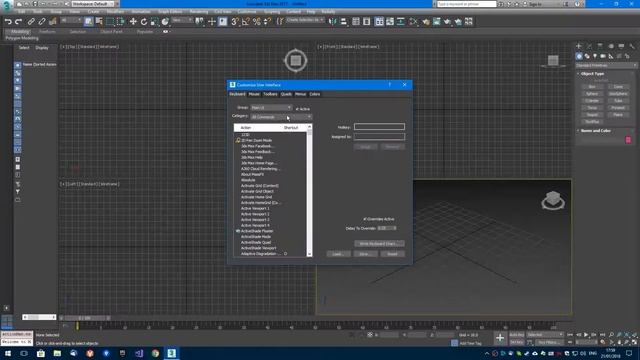Image resolution: width=640 pixels, height=360 pixels.
Task: Click the Reset button in Customize dialog
Action: (393, 254)
